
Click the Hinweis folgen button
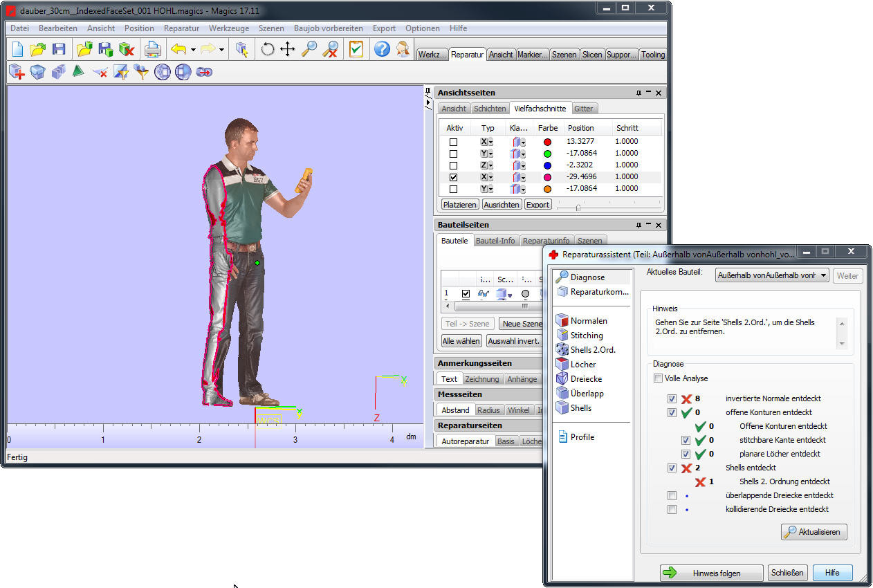tap(711, 573)
